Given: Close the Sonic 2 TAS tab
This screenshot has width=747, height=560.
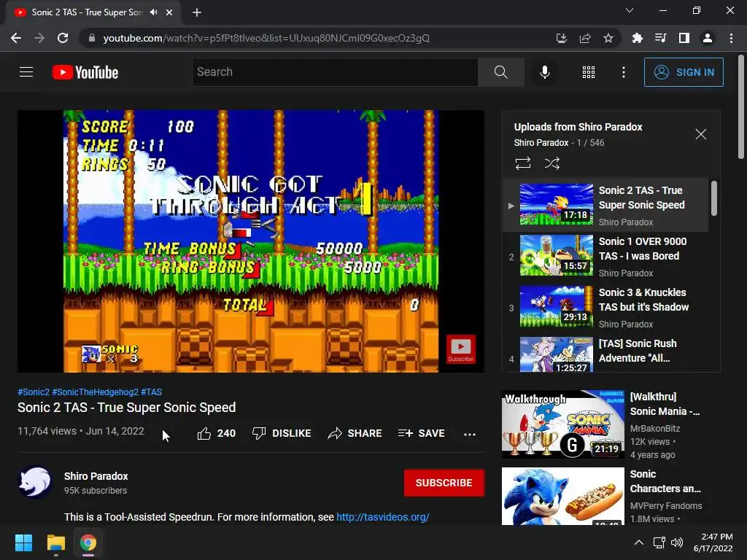Looking at the screenshot, I should click(169, 12).
